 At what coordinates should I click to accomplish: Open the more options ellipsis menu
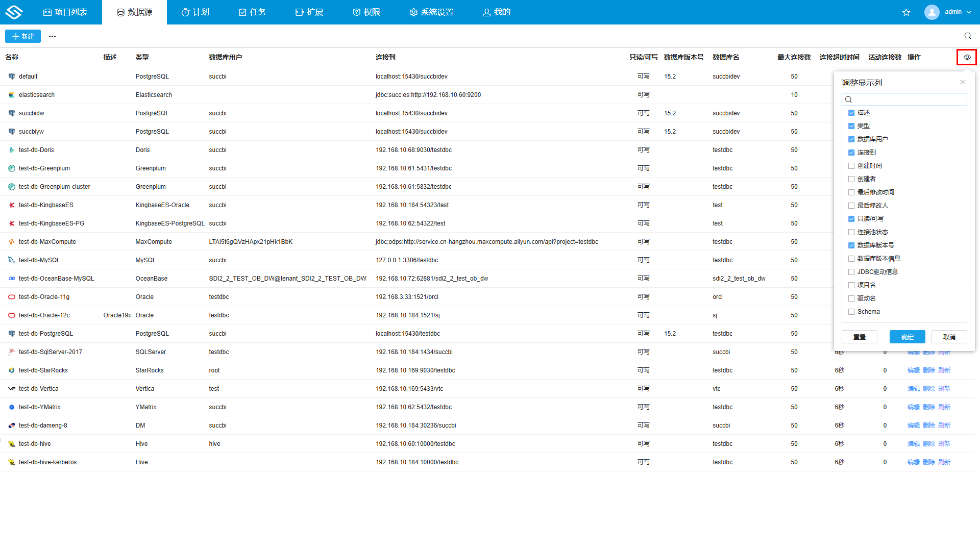click(x=52, y=36)
